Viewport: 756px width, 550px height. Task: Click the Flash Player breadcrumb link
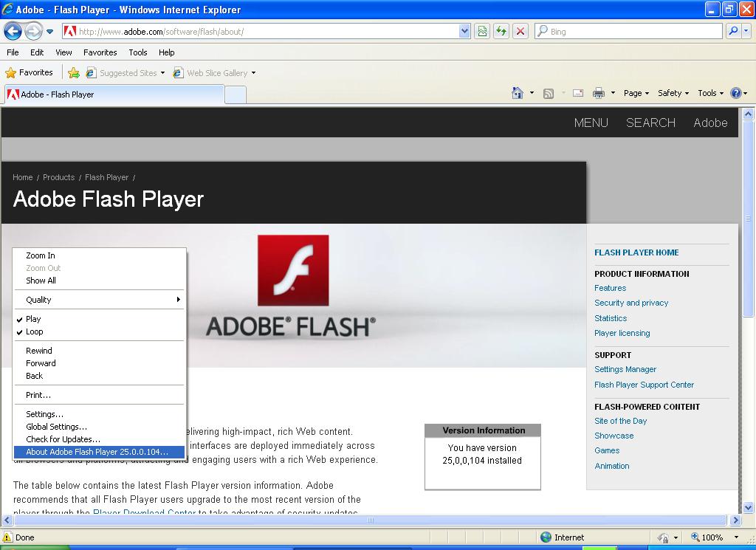[x=106, y=177]
